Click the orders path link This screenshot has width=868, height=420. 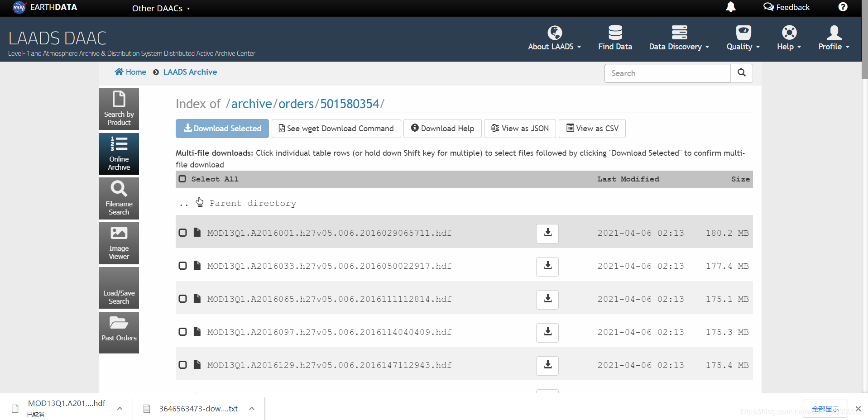point(296,104)
